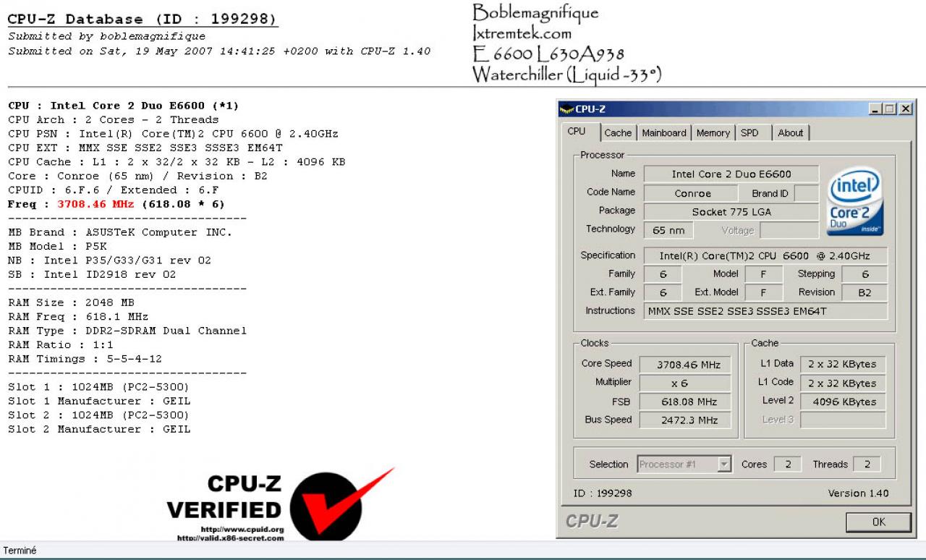The width and height of the screenshot is (926, 560).
Task: Switch to the Cache tab
Action: pyautogui.click(x=618, y=133)
